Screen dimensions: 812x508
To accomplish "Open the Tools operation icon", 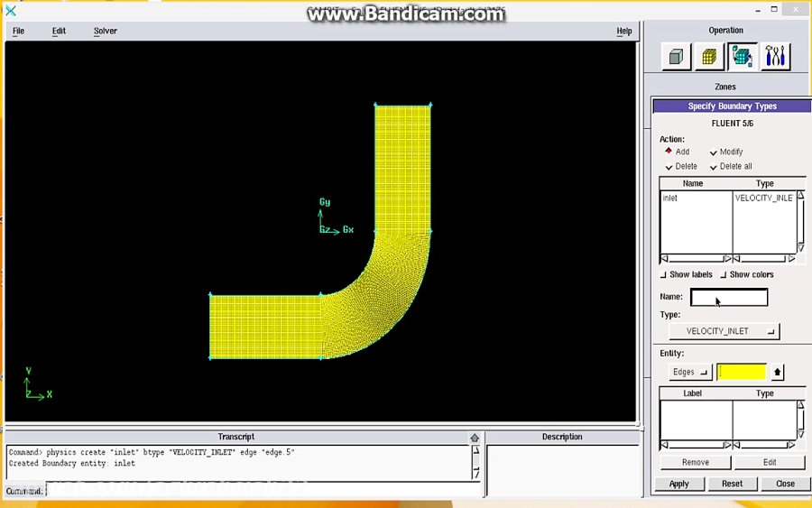I will tap(775, 57).
